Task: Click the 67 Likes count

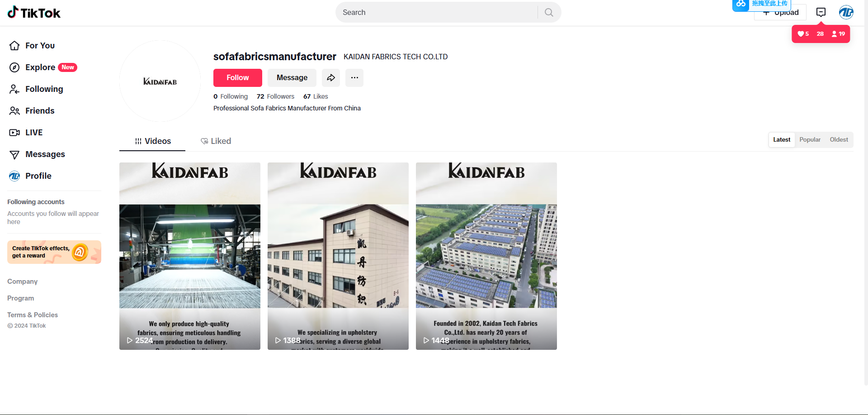Action: [316, 96]
